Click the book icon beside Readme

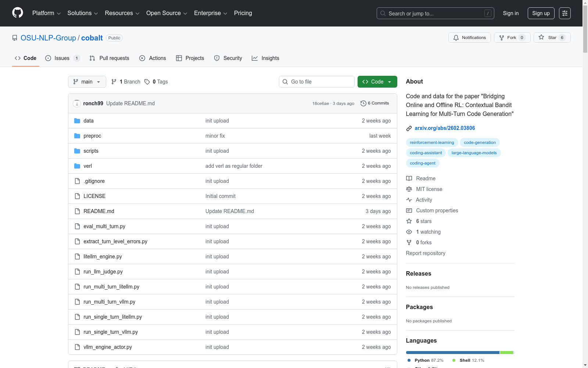409,178
